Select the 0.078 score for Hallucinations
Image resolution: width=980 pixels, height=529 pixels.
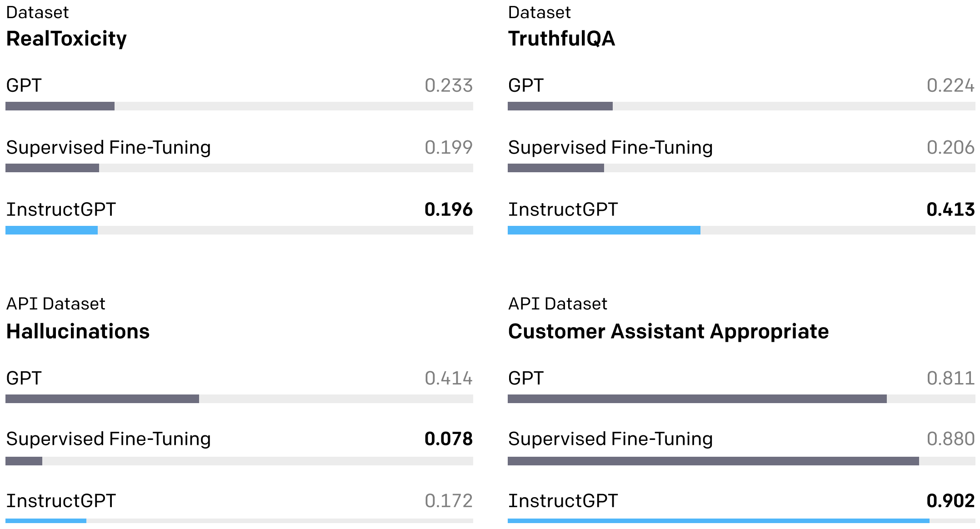click(449, 439)
